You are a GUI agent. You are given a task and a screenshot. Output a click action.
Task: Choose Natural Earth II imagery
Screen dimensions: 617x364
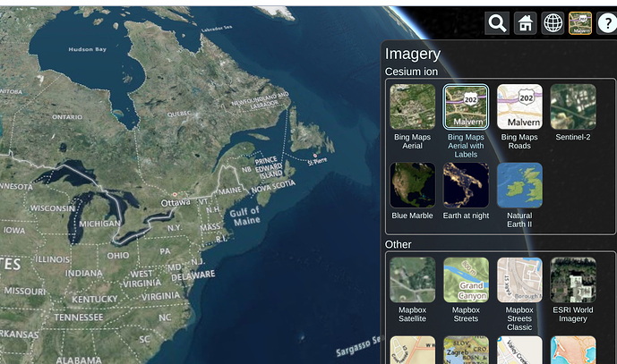coord(519,185)
